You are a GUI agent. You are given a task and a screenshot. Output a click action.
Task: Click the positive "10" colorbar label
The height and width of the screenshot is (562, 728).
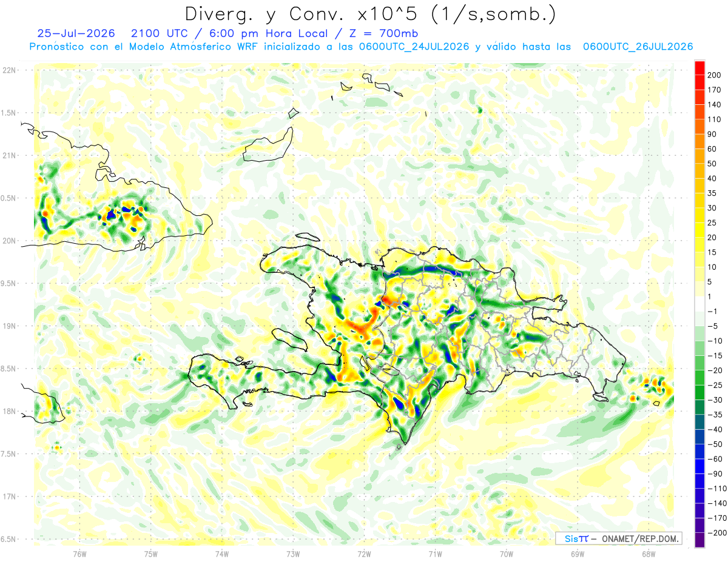click(712, 267)
